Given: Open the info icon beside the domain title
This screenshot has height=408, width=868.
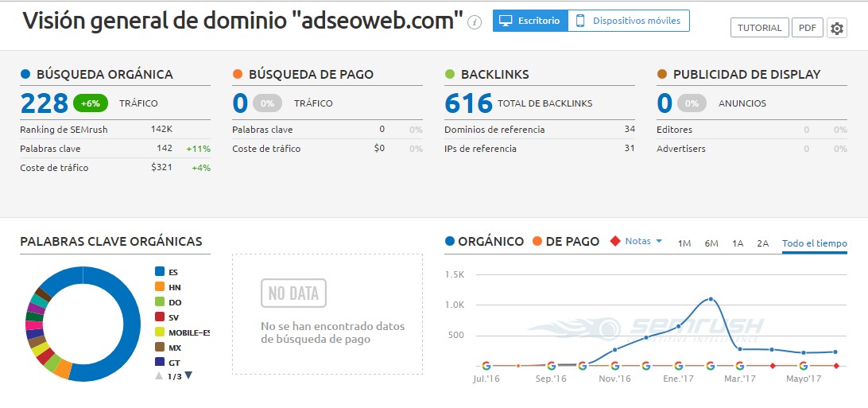Looking at the screenshot, I should pos(475,22).
